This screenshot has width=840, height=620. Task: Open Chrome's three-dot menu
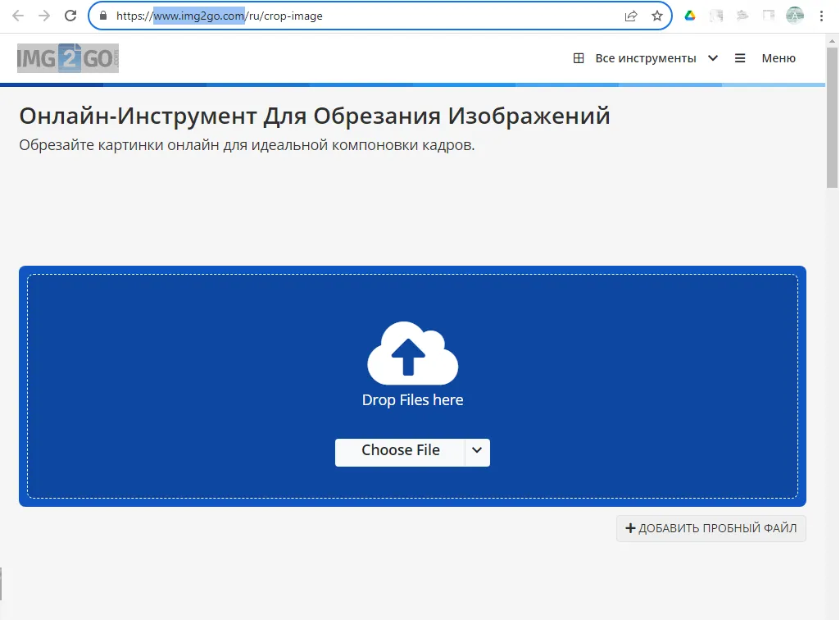click(822, 16)
